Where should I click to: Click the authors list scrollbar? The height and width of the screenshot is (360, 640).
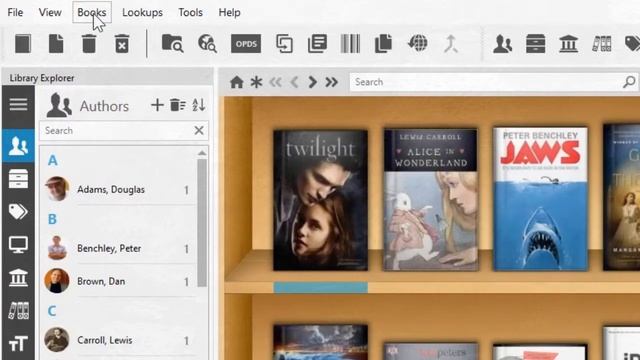202,223
